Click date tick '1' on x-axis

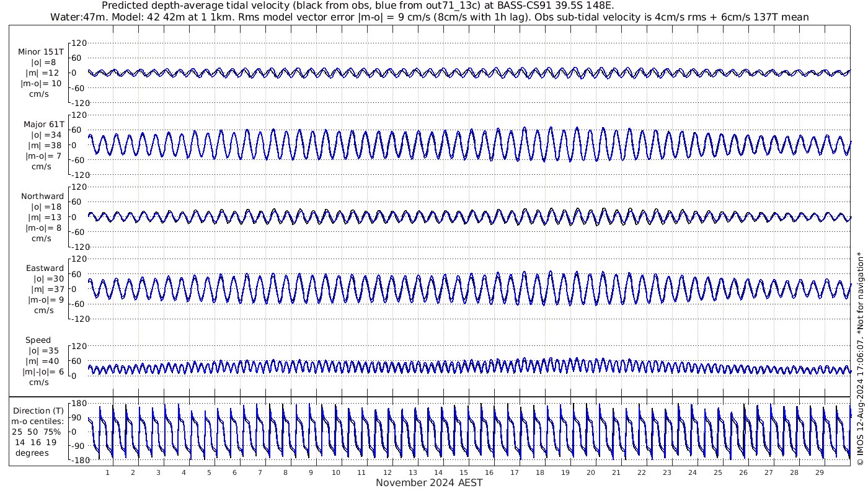click(x=107, y=472)
